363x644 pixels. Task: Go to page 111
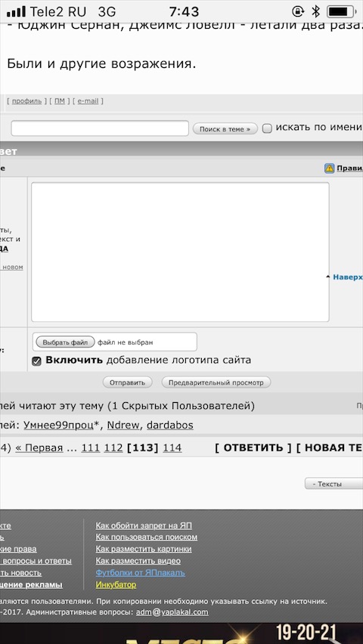tap(91, 448)
